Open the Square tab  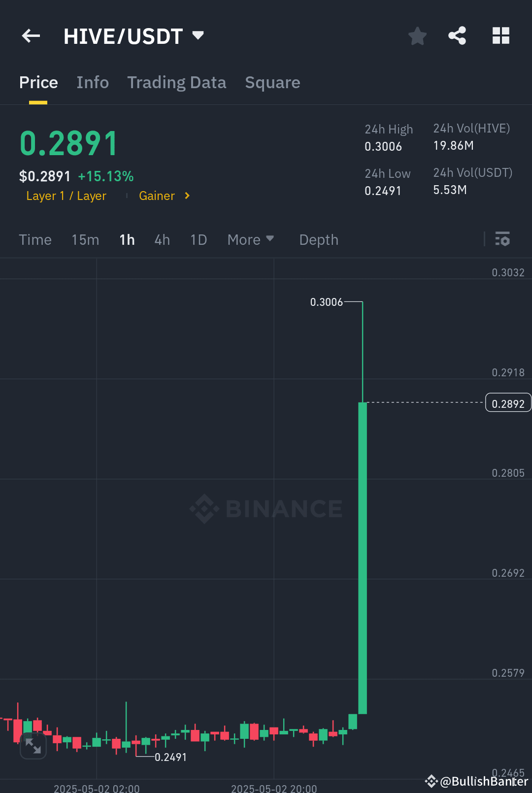272,82
